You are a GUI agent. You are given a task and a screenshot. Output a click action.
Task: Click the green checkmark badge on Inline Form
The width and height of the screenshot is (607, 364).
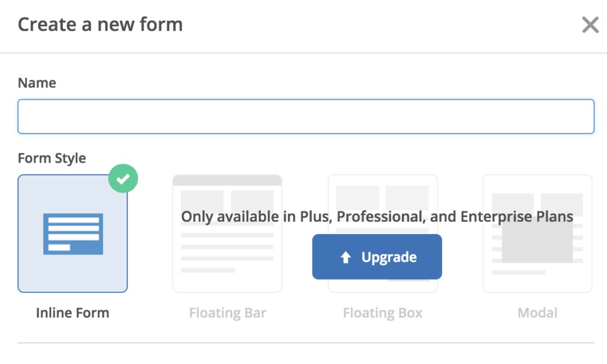pyautogui.click(x=123, y=178)
